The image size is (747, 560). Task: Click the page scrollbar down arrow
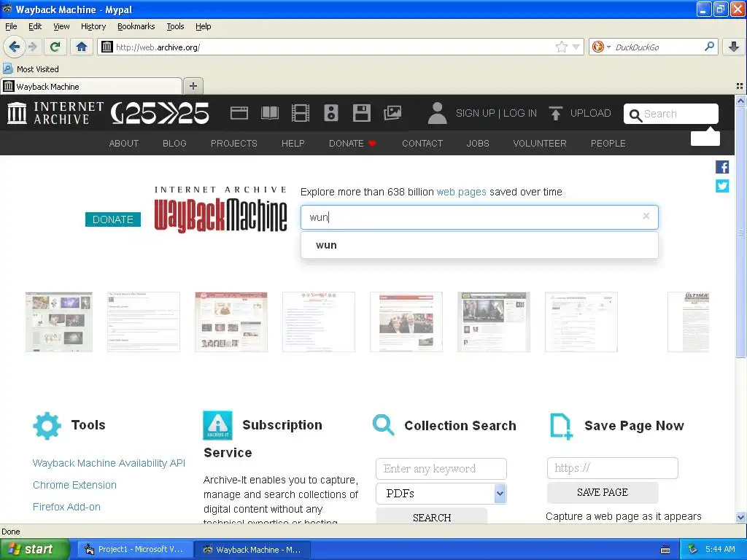740,517
